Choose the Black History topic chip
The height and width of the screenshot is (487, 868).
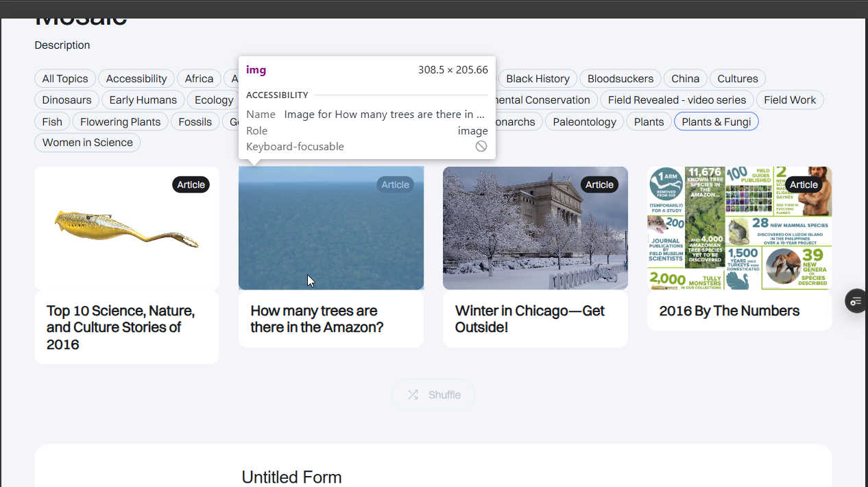coord(538,79)
